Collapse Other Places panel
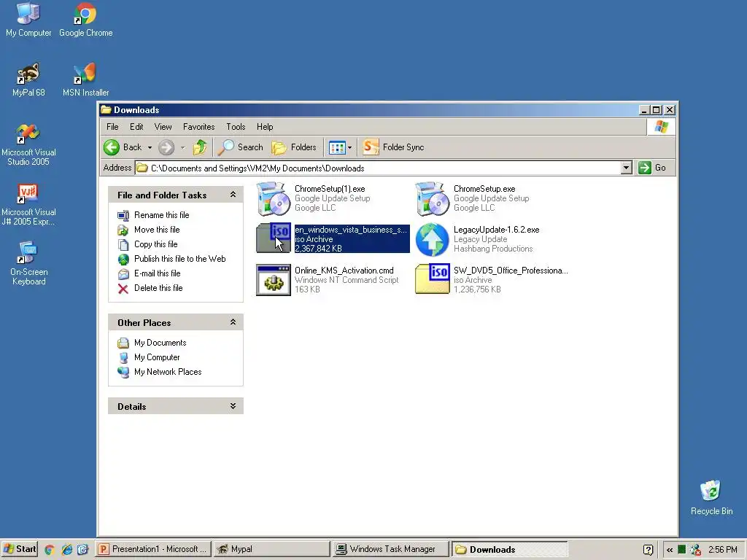Image resolution: width=747 pixels, height=560 pixels. [233, 322]
